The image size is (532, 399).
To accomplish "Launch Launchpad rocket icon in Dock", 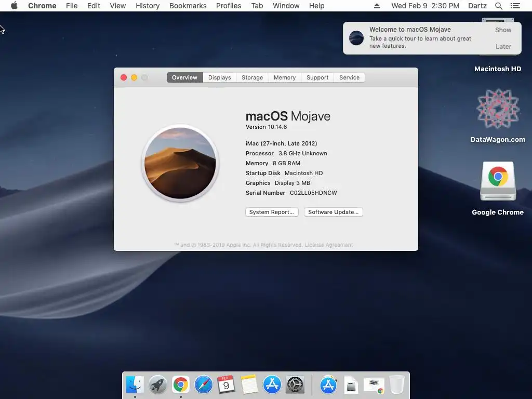I will coord(158,385).
